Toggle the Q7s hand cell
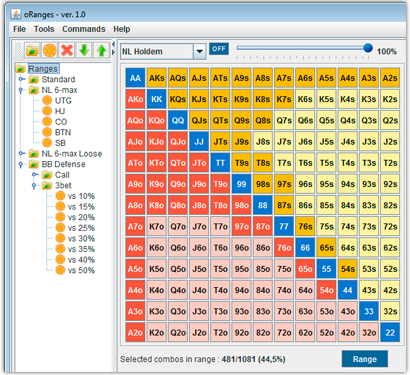This screenshot has width=410, height=375. pos(284,120)
